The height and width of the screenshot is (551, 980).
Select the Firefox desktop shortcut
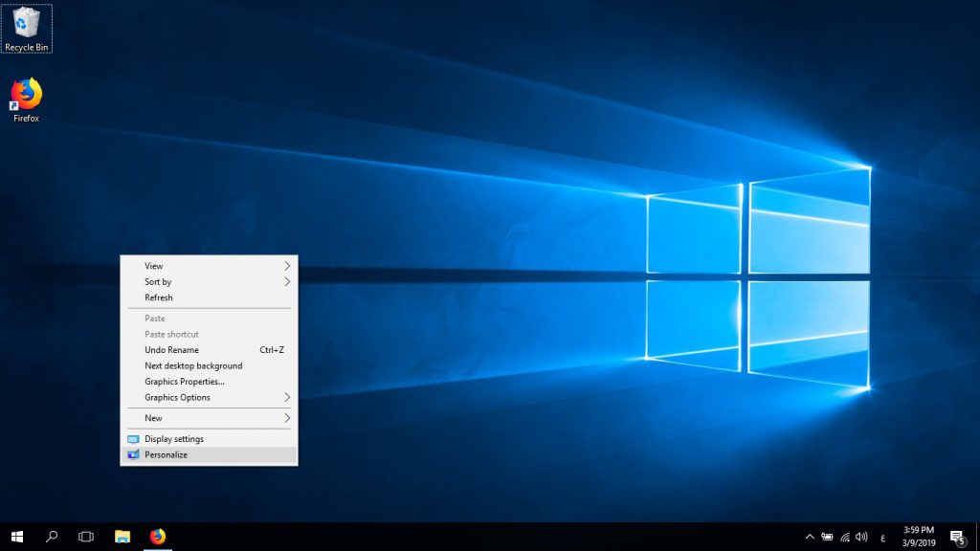tap(26, 99)
